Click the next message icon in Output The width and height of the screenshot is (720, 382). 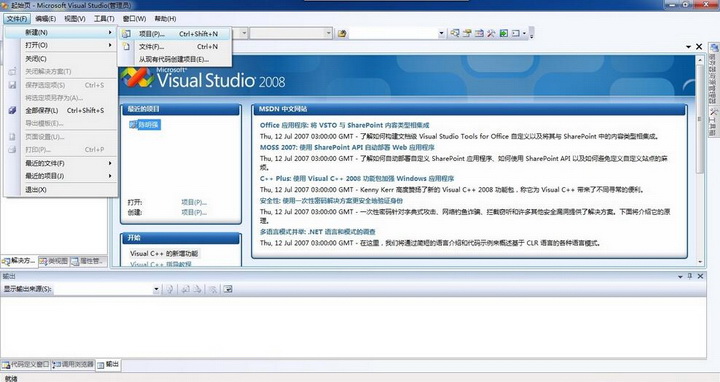[197, 289]
